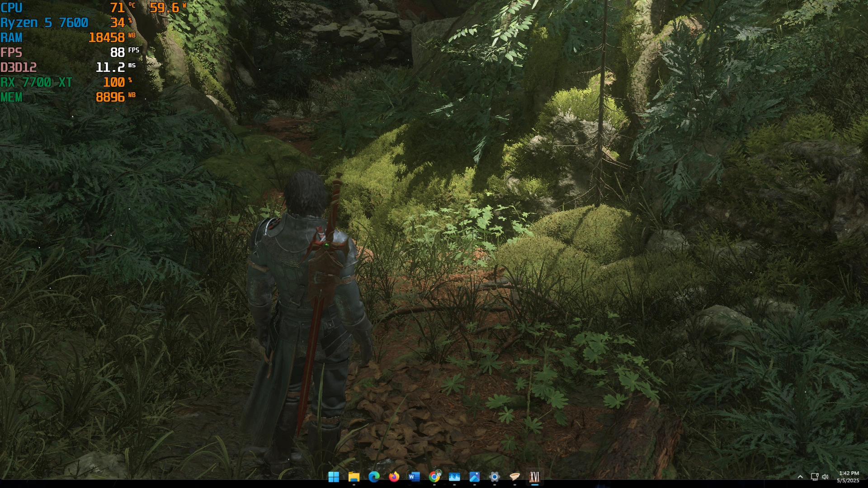This screenshot has height=488, width=868.
Task: Click the RX 7700 XT label
Action: (x=36, y=82)
